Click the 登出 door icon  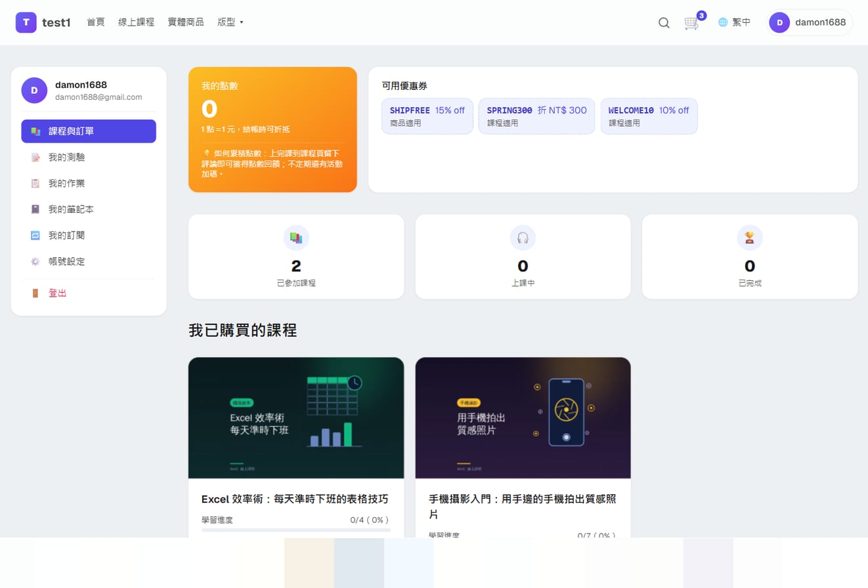click(x=35, y=293)
